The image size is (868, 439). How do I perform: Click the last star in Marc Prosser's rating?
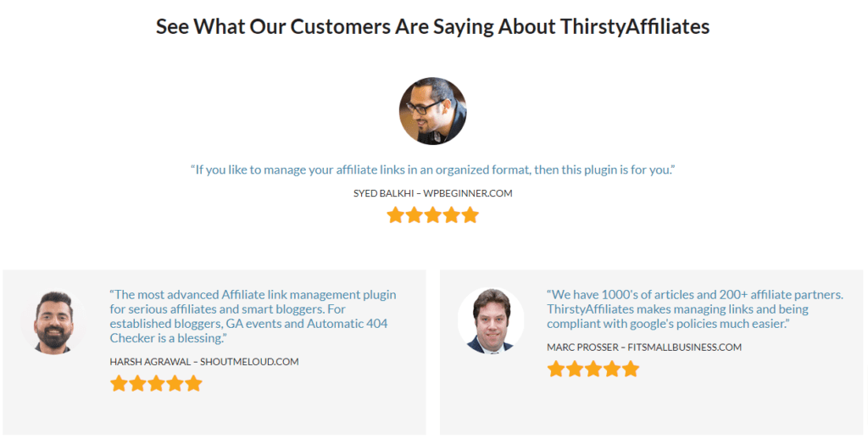(631, 370)
